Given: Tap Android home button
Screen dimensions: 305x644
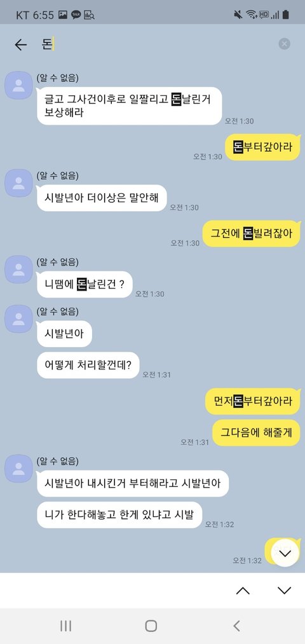Looking at the screenshot, I should (151, 626).
